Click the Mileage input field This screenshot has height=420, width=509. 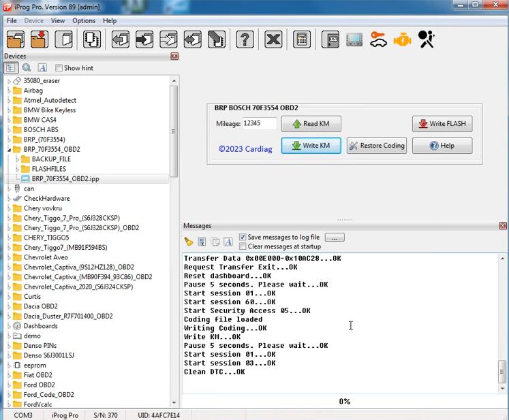pyautogui.click(x=260, y=123)
